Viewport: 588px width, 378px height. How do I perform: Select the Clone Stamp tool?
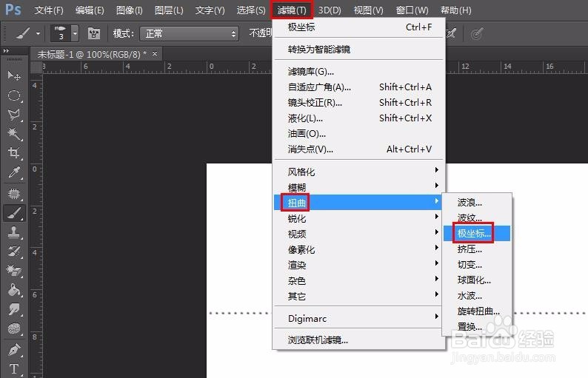[x=14, y=232]
